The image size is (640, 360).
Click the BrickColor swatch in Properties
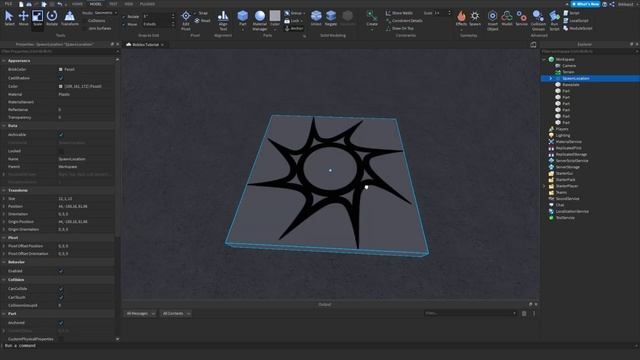coord(61,69)
